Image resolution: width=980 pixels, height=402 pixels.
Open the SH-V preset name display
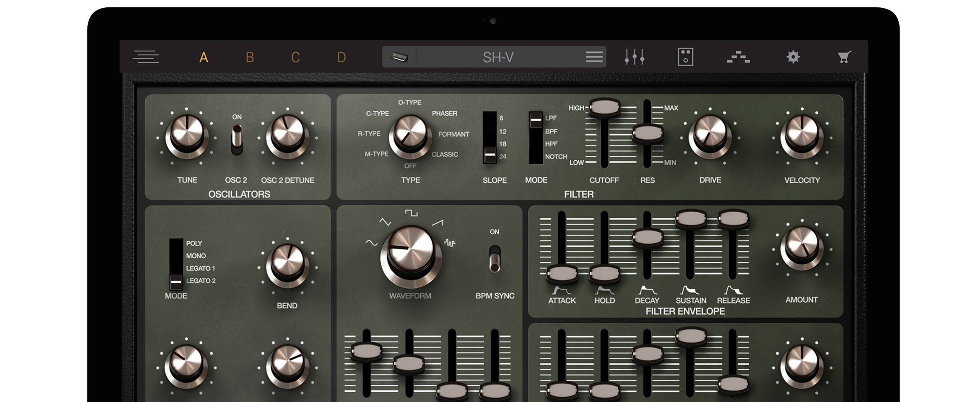[498, 57]
